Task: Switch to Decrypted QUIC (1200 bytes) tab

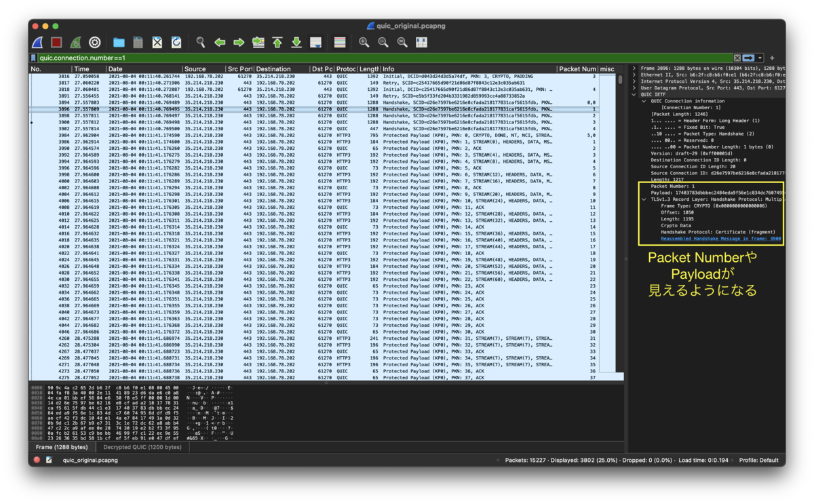Action: click(x=142, y=447)
